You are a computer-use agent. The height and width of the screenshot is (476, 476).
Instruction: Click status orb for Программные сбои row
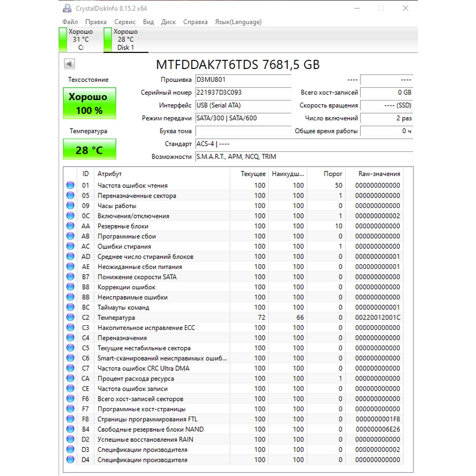(x=70, y=236)
